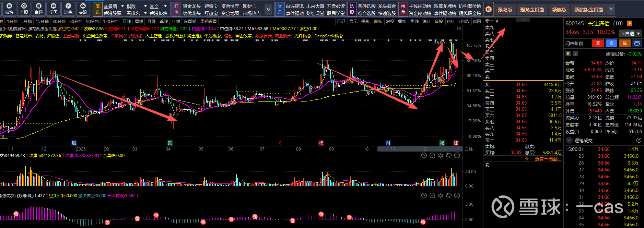Toggle the L marker button
The image size is (644, 228).
[575, 53]
